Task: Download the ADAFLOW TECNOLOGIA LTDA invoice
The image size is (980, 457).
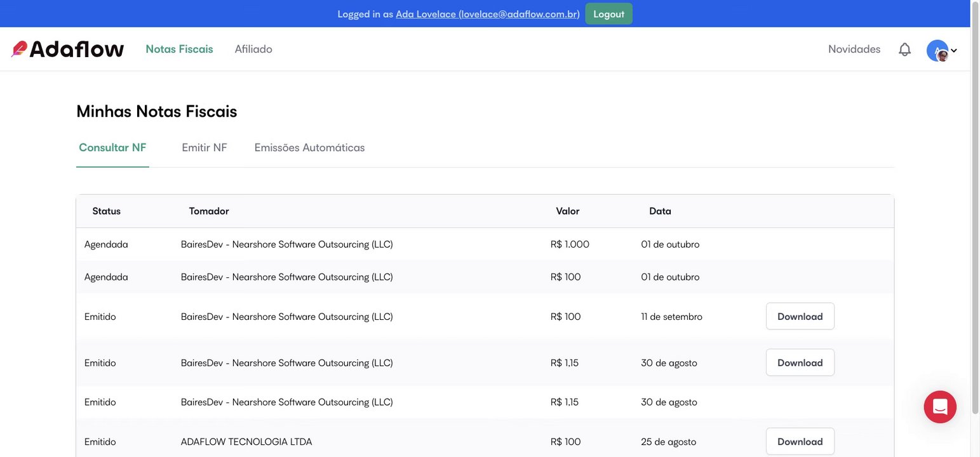Action: (800, 441)
